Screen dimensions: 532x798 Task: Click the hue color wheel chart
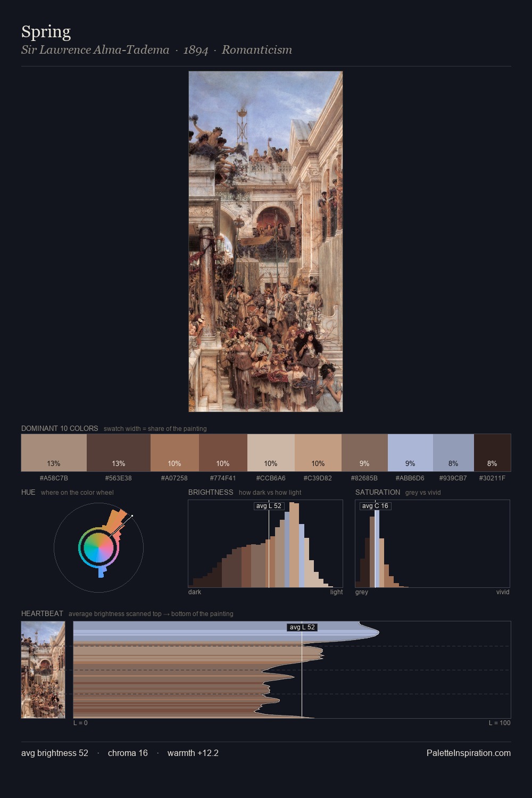click(98, 547)
